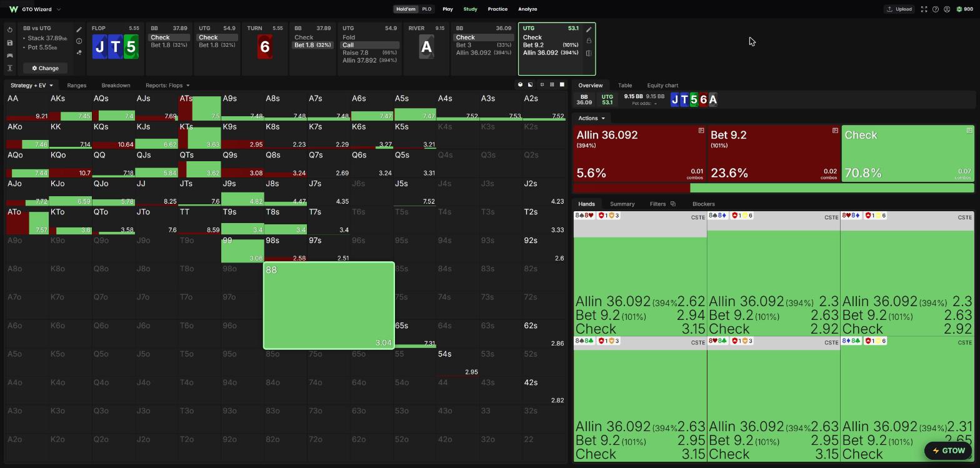Screen dimensions: 980x468
Task: Select the dense grid view mode
Action: click(x=552, y=85)
